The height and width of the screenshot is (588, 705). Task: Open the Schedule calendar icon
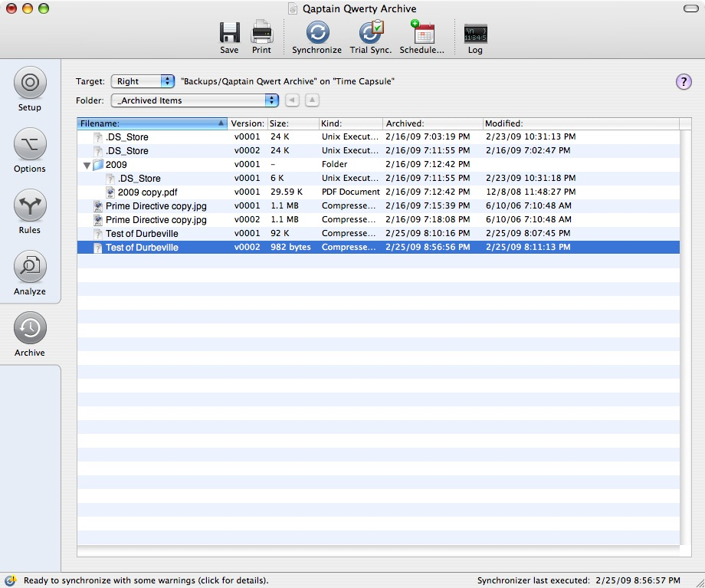(x=421, y=32)
